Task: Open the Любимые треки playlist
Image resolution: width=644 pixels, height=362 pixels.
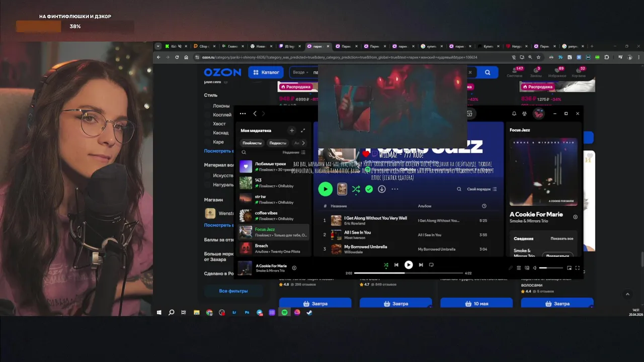Action: pos(274,166)
